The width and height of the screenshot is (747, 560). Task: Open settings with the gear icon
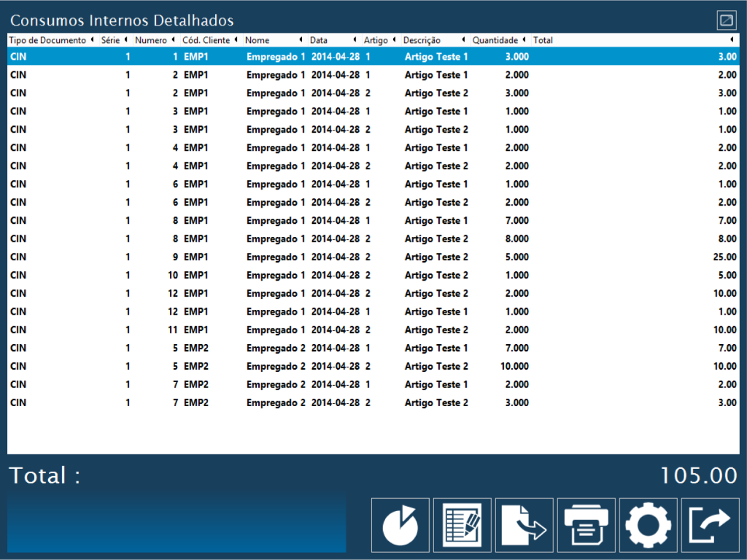(x=649, y=525)
